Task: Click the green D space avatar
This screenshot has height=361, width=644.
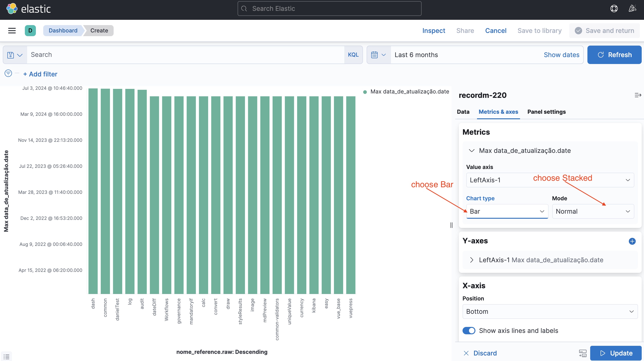Action: (30, 31)
